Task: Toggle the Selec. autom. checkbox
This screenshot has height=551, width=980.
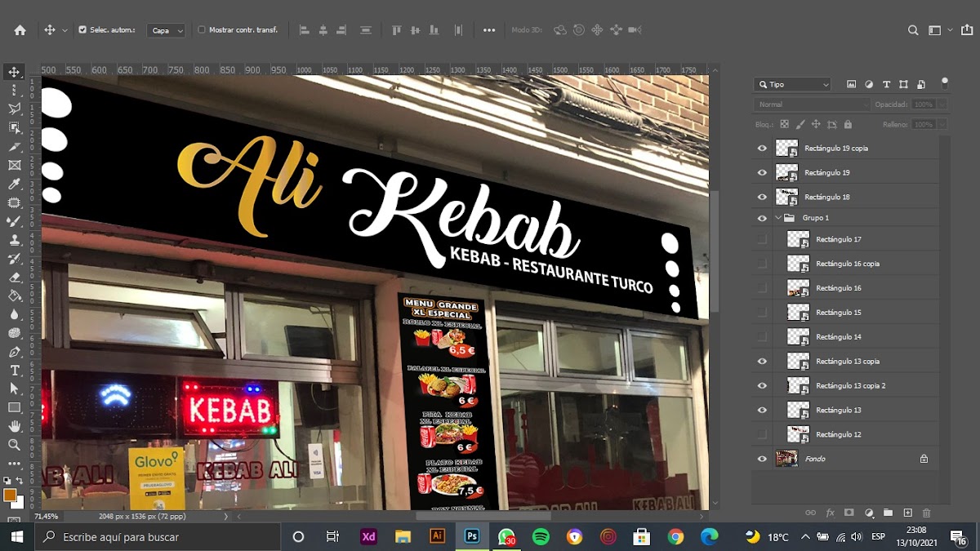Action: [x=82, y=30]
